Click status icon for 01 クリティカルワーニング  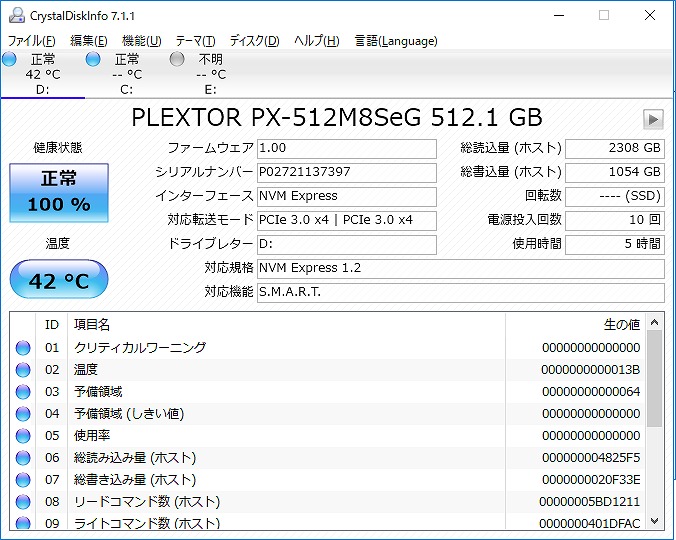pyautogui.click(x=23, y=348)
